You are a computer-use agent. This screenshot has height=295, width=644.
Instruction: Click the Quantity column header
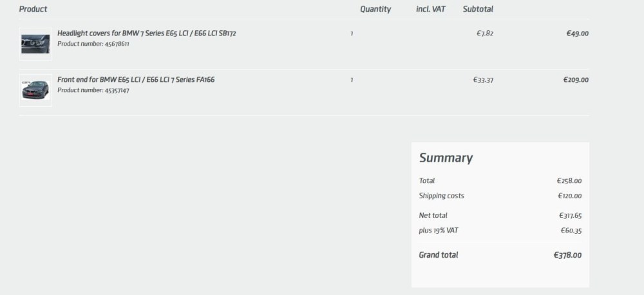(x=375, y=9)
